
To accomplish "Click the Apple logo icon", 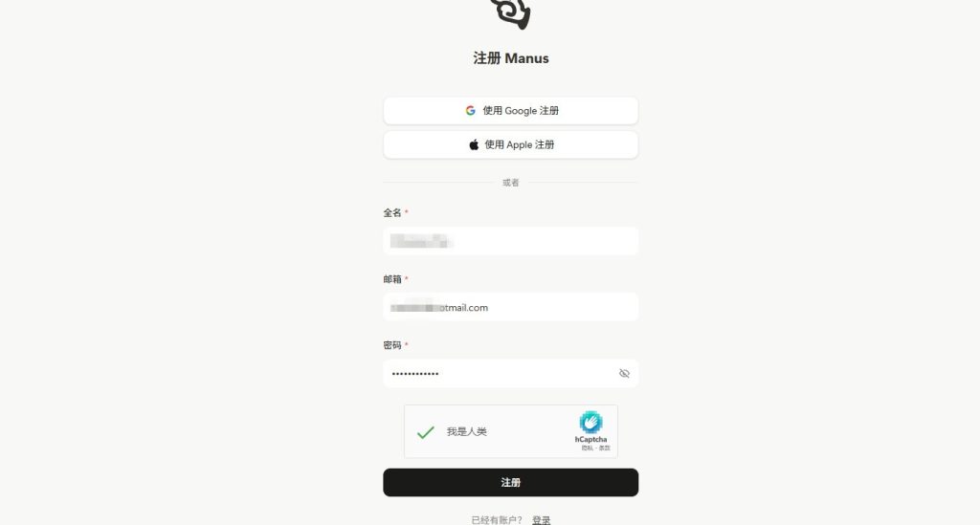I will (474, 144).
